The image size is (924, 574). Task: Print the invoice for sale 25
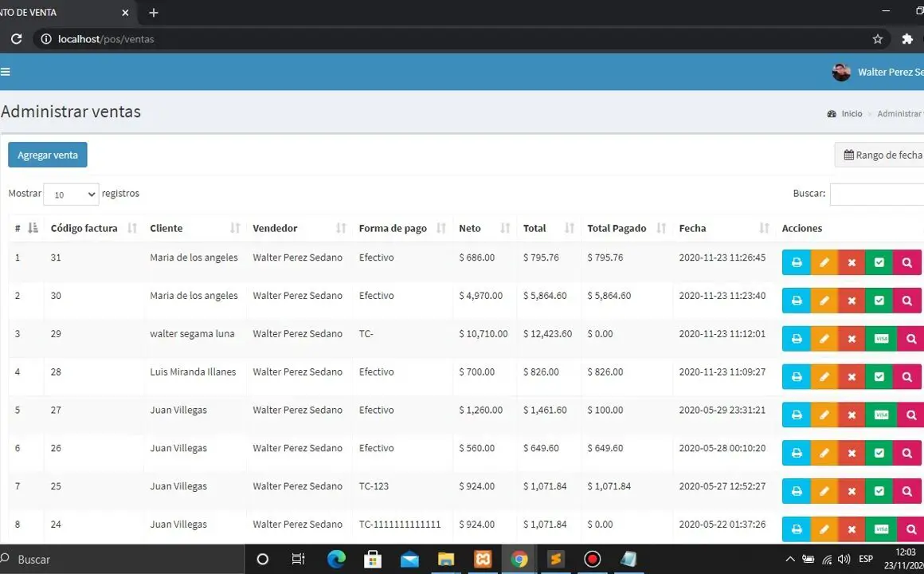(796, 491)
